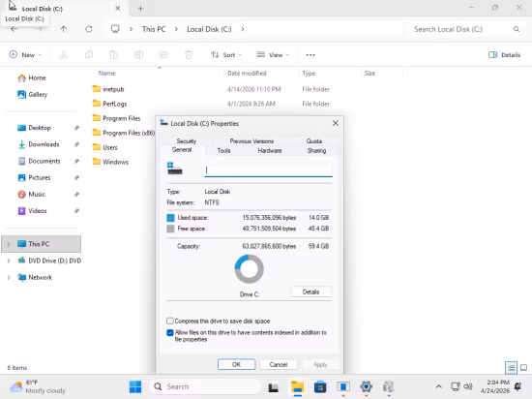The image size is (532, 399).
Task: Click the Back navigation arrow
Action: (x=14, y=29)
